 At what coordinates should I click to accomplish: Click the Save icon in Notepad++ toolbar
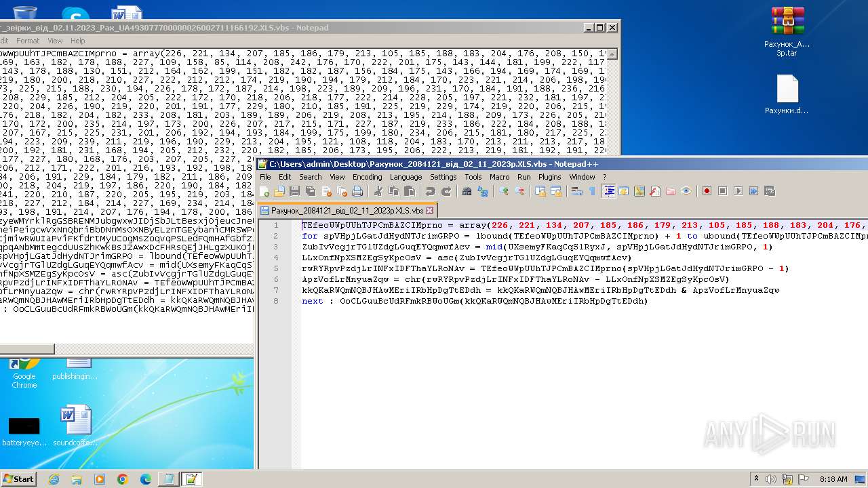(x=295, y=191)
